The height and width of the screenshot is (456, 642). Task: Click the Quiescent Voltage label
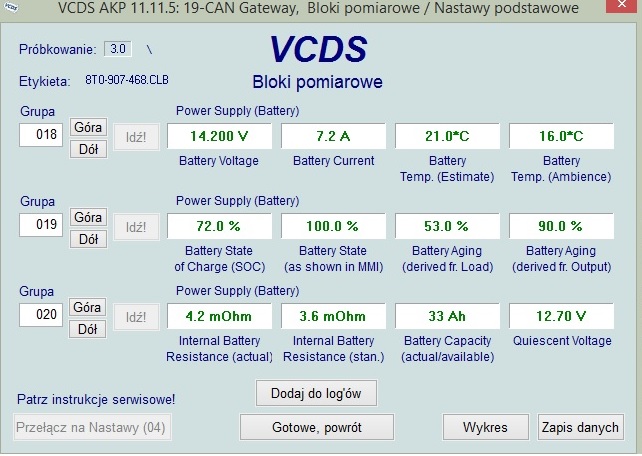pyautogui.click(x=562, y=341)
